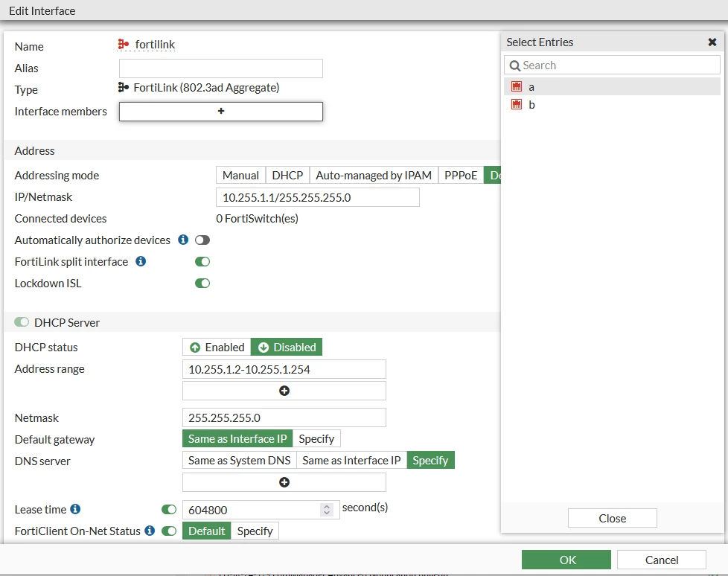The height and width of the screenshot is (576, 728).
Task: Select PPPoE addressing mode
Action: 461,176
